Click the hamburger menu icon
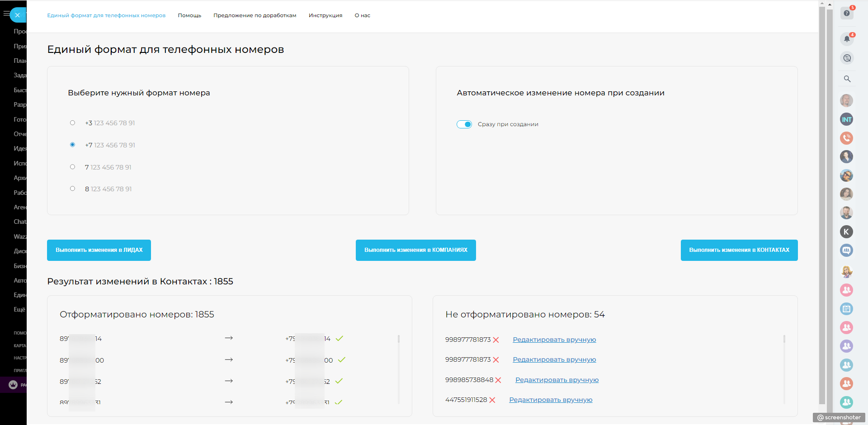 pos(6,14)
